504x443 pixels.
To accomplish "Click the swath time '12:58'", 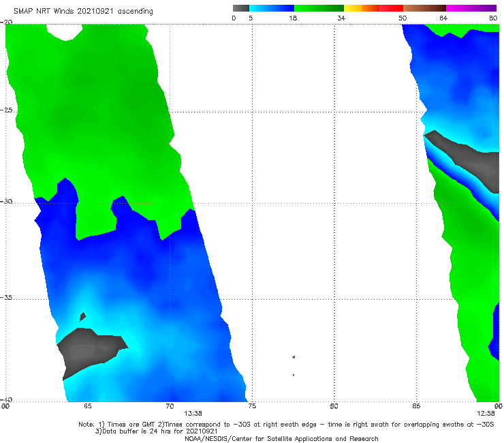I will click(486, 414).
